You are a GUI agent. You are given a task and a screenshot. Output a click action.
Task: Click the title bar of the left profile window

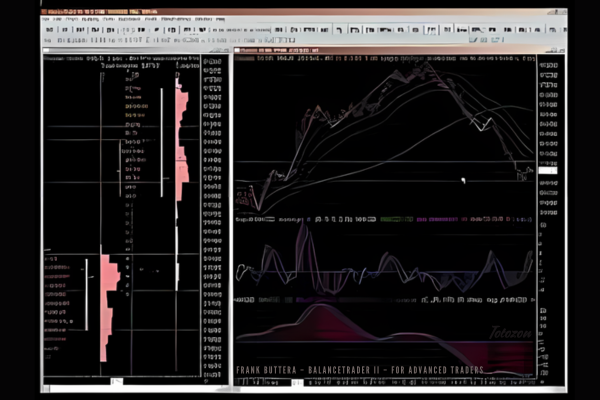[x=130, y=50]
